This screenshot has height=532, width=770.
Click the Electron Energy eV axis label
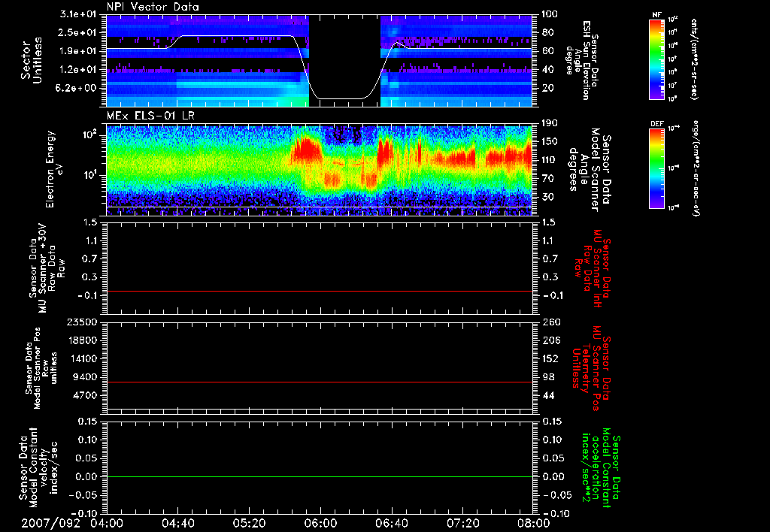tap(54, 169)
